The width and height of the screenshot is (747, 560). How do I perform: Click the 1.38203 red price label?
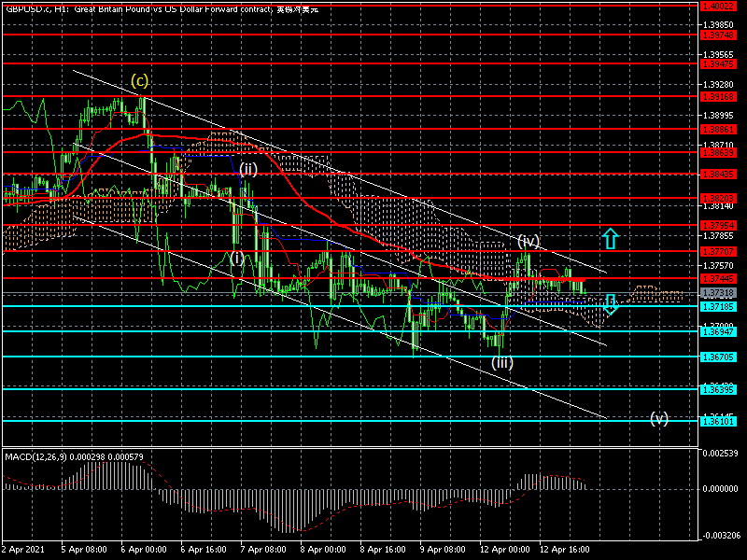[718, 198]
